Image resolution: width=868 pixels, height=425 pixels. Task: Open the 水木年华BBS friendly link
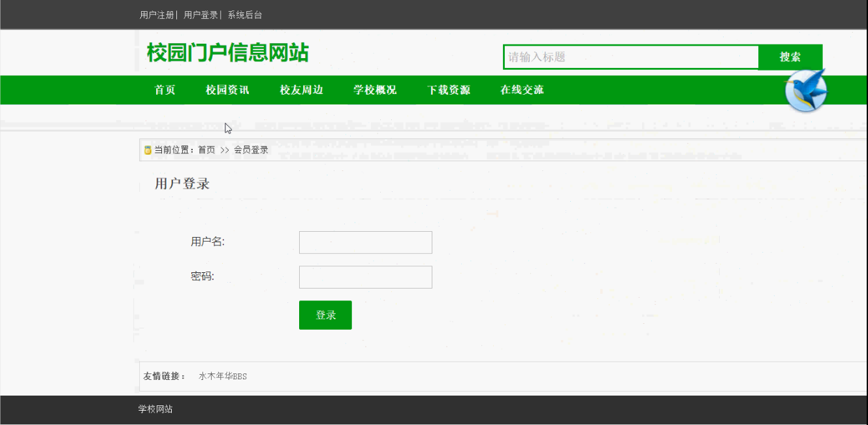point(223,376)
